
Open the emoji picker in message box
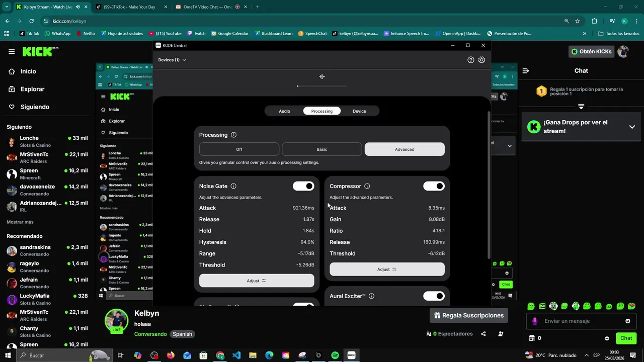628,321
